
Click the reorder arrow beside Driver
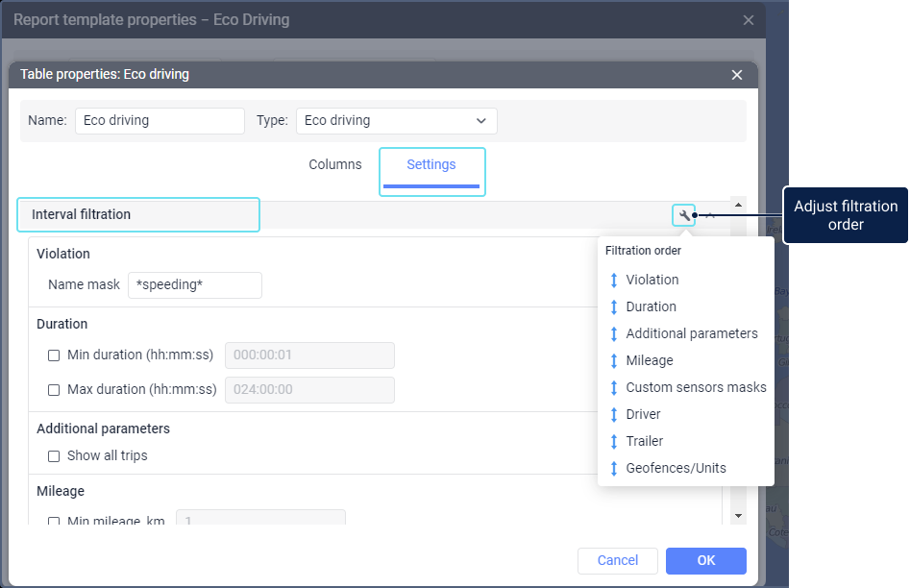(613, 414)
